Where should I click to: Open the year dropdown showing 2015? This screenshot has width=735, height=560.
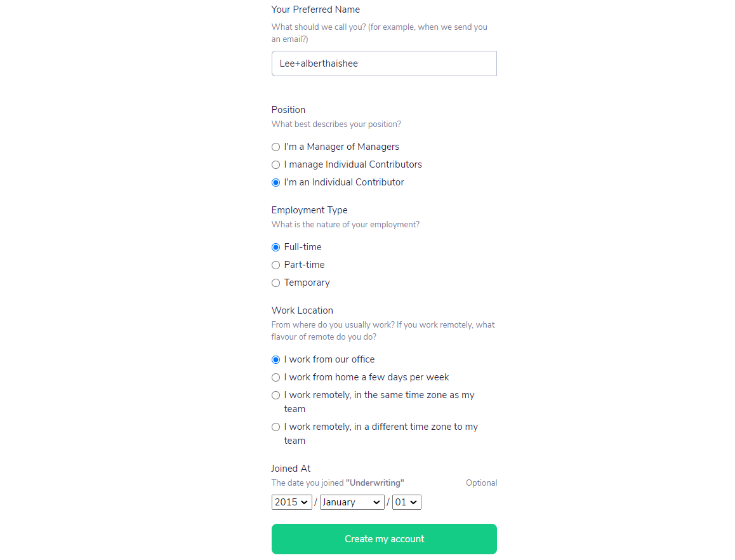pos(292,502)
